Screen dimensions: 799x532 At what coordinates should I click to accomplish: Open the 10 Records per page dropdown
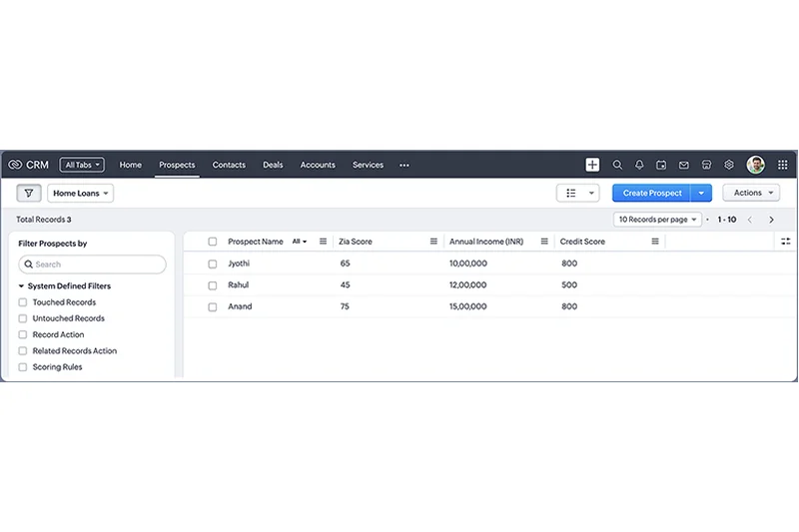tap(657, 220)
